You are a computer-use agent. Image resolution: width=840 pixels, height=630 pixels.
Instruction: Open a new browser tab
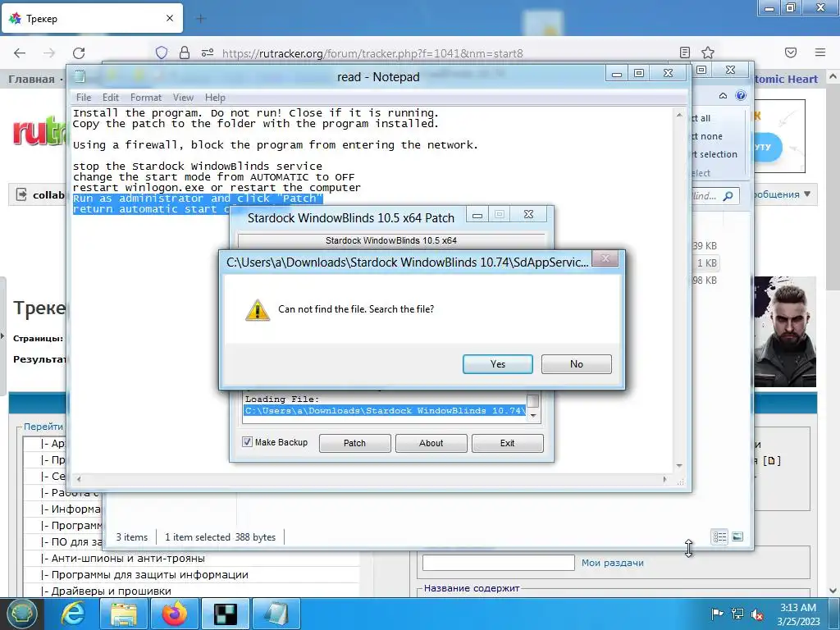[201, 19]
